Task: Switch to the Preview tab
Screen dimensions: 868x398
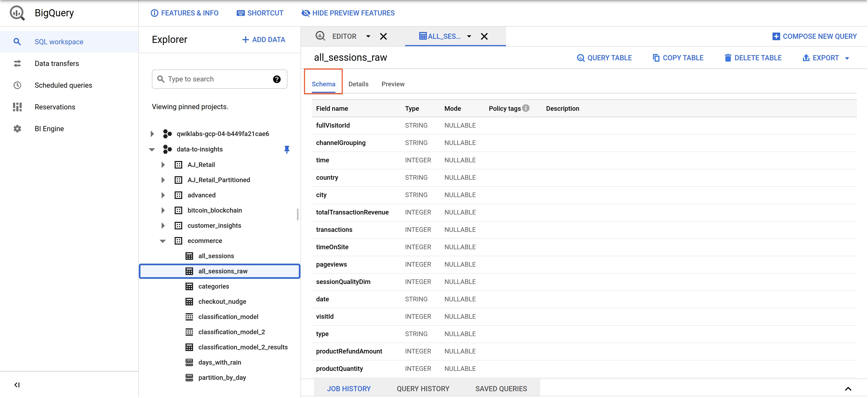Action: click(x=393, y=84)
